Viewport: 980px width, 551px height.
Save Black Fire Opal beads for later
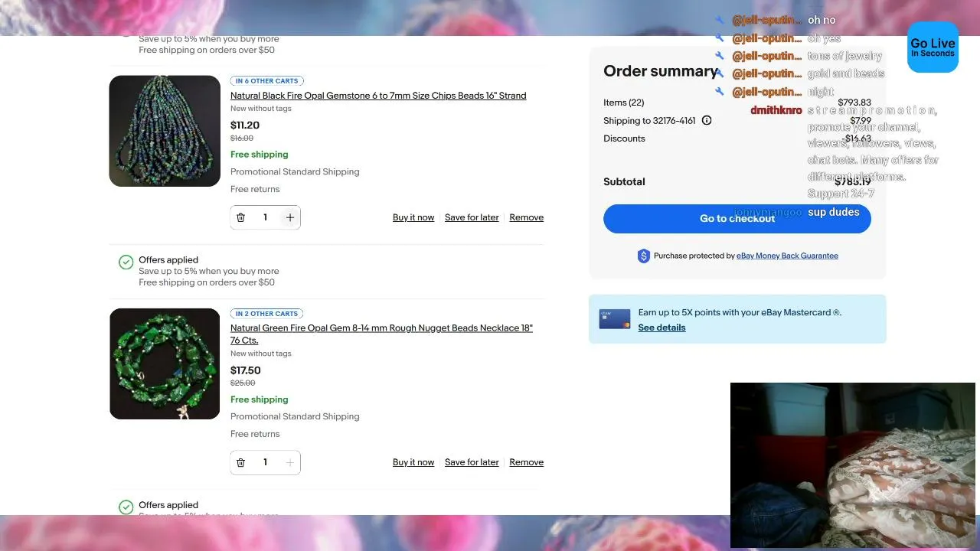pos(472,217)
